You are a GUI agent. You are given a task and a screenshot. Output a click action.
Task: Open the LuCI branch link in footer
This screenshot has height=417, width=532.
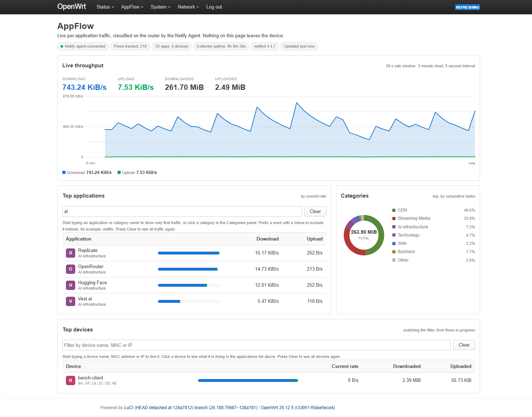click(x=191, y=408)
